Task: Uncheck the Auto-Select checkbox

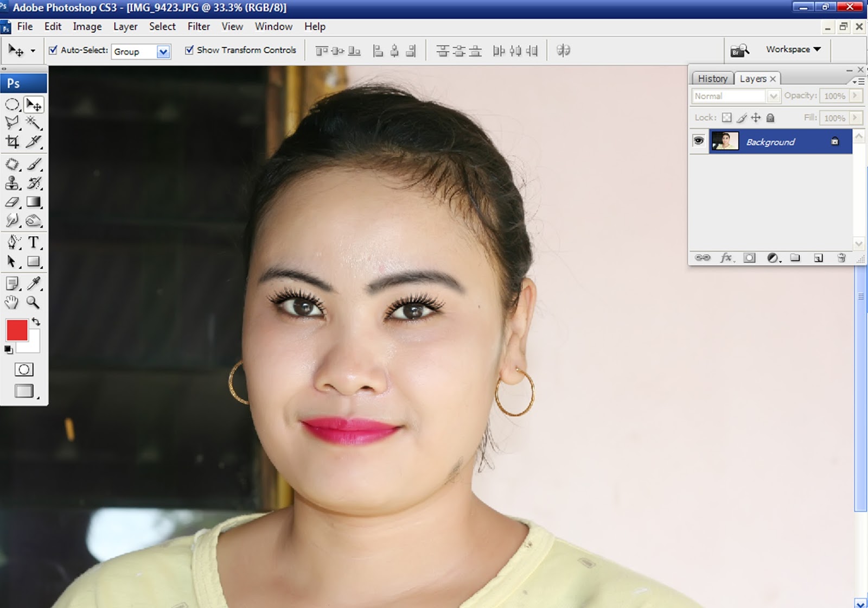Action: point(53,50)
